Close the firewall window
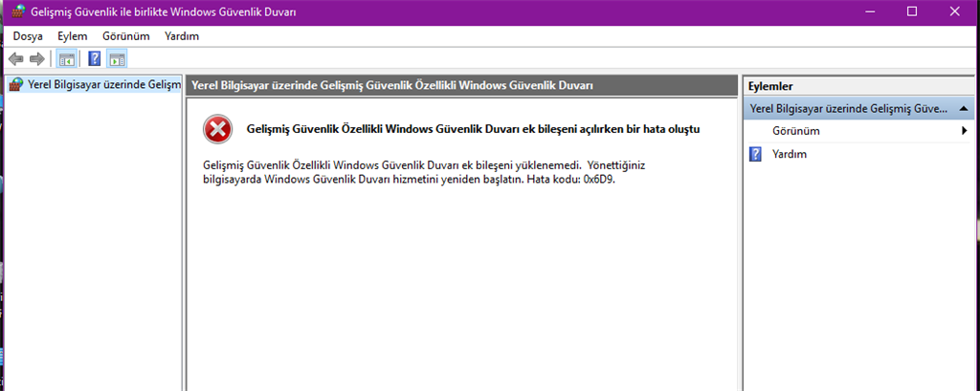 (x=955, y=11)
